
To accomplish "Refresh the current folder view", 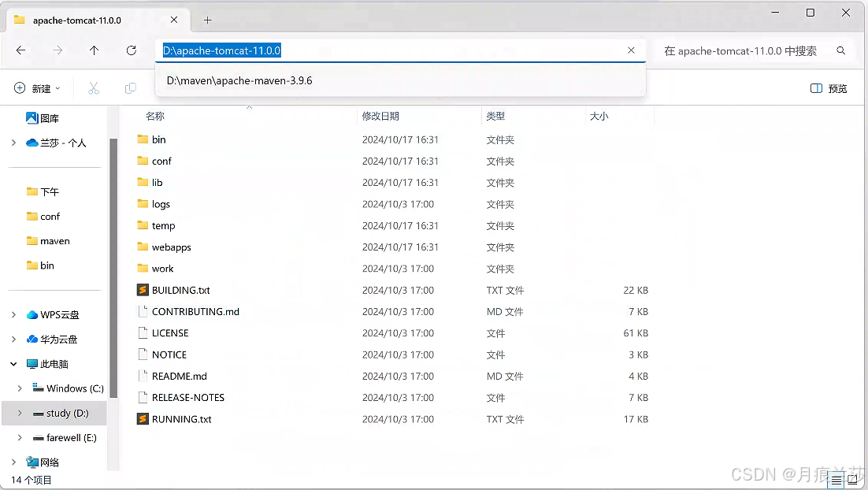I will point(132,50).
